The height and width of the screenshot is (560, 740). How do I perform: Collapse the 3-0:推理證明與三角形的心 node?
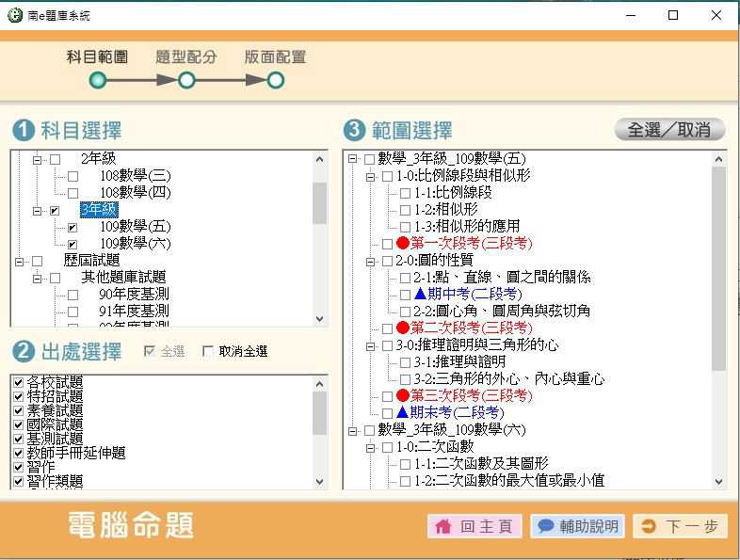[x=371, y=345]
